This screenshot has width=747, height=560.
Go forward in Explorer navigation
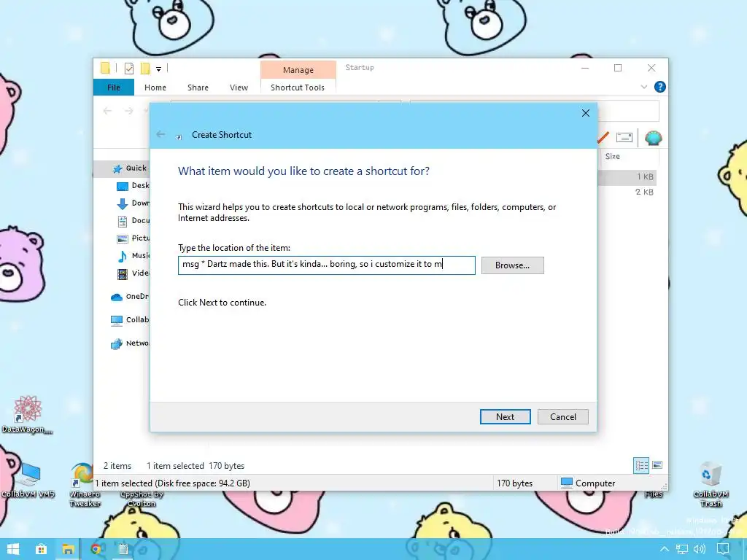pos(128,111)
